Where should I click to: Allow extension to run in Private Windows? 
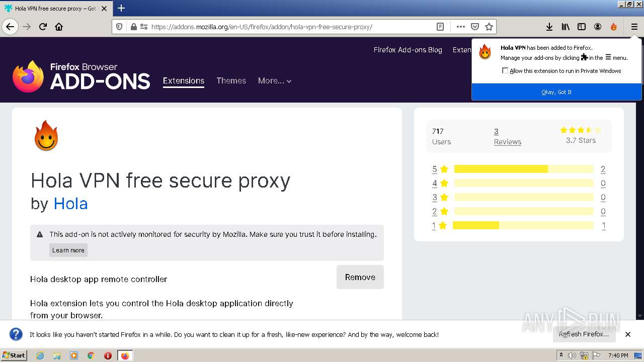tap(505, 71)
